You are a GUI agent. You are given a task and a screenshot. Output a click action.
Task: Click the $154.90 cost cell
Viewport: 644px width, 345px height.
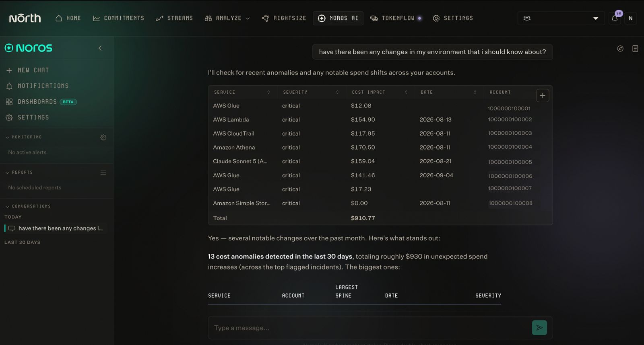[x=363, y=119]
